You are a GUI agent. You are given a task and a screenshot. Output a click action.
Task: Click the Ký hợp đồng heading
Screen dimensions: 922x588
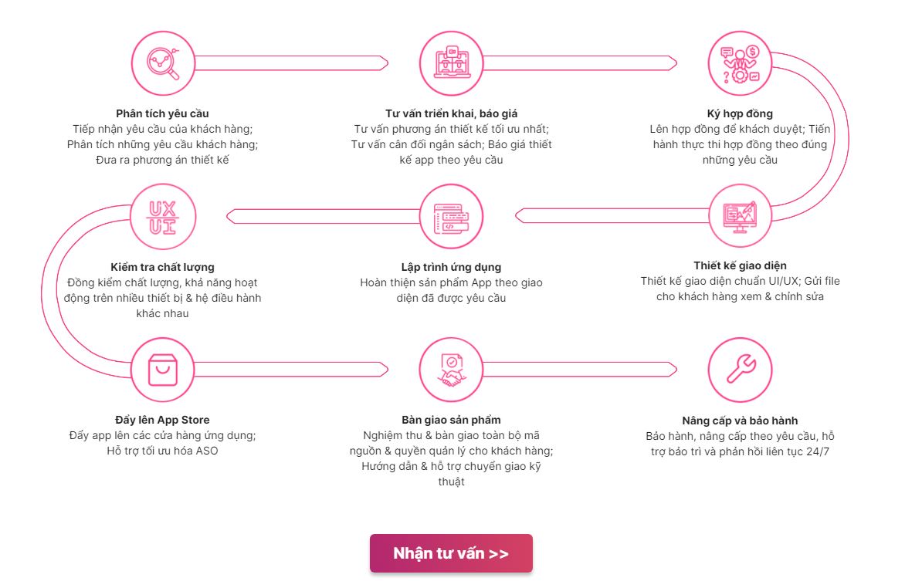[740, 113]
